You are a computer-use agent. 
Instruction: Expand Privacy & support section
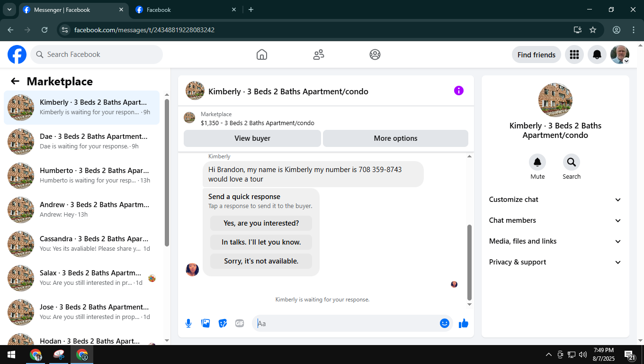555,262
